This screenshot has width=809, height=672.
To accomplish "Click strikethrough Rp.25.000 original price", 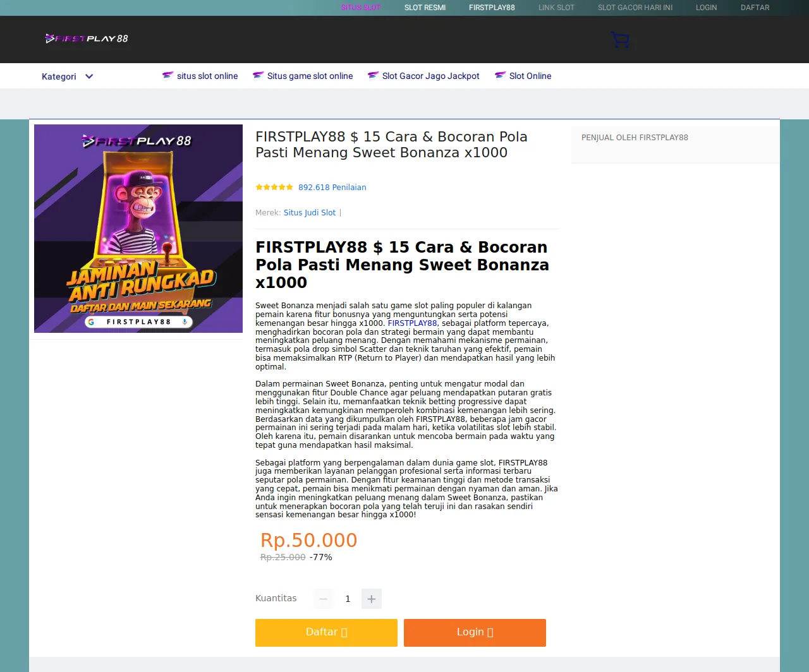I will click(283, 557).
